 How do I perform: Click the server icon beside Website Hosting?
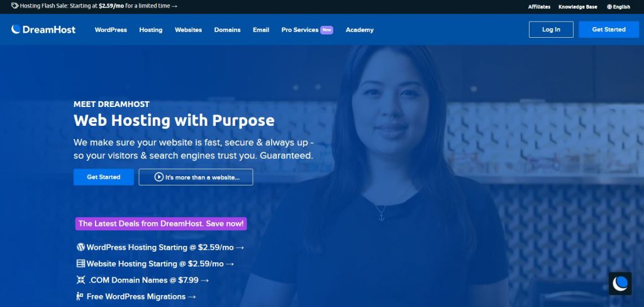[x=81, y=264]
